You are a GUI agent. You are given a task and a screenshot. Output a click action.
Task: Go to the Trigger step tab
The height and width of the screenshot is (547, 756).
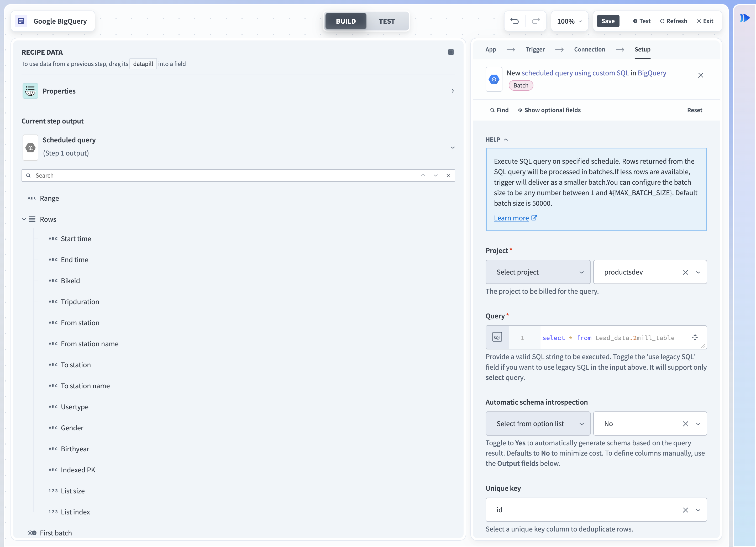point(535,49)
